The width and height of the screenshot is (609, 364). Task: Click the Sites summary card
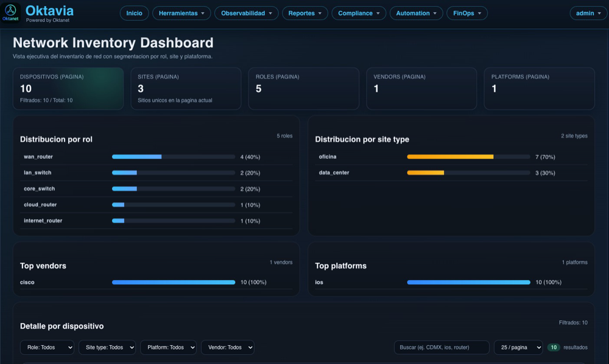coord(186,89)
